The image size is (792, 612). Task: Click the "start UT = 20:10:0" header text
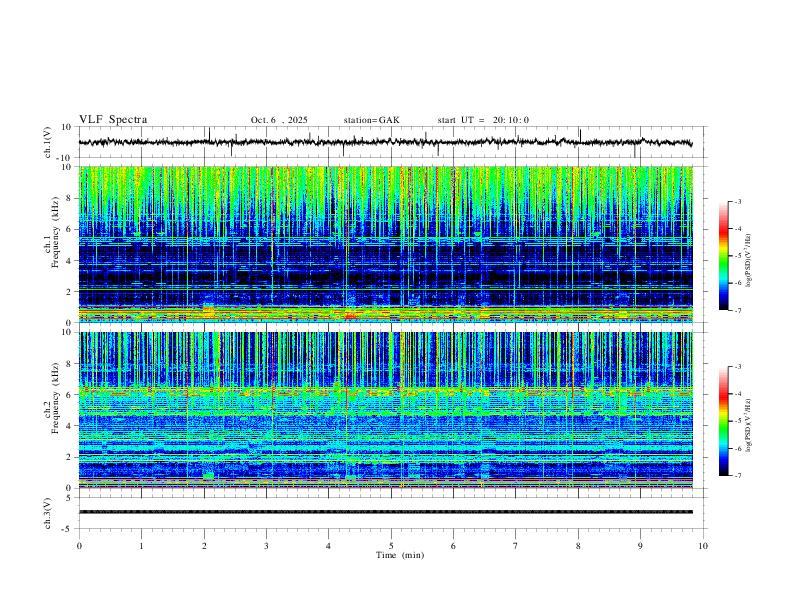pos(483,120)
